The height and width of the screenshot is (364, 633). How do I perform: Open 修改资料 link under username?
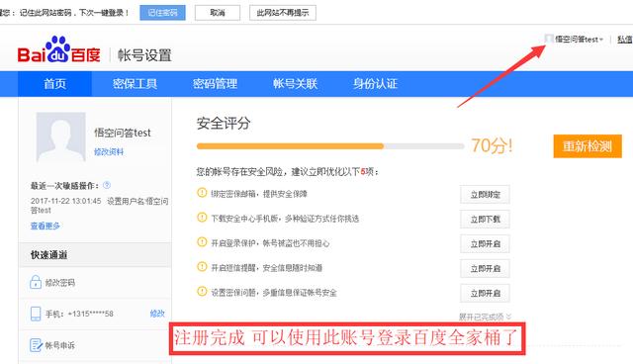109,151
